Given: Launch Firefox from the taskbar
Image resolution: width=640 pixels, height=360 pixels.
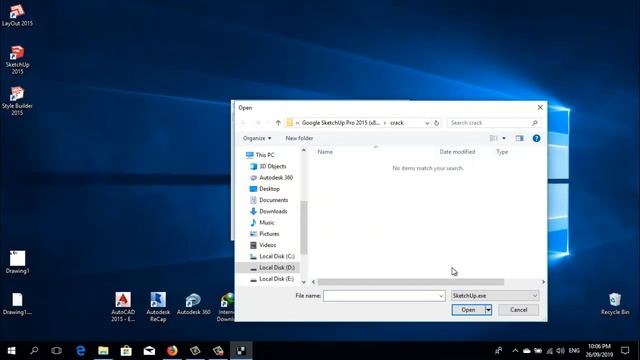Looking at the screenshot, I should (172, 351).
